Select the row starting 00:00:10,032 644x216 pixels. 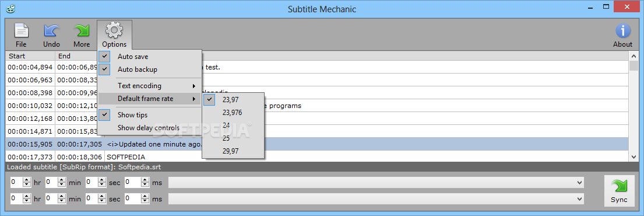[316, 105]
